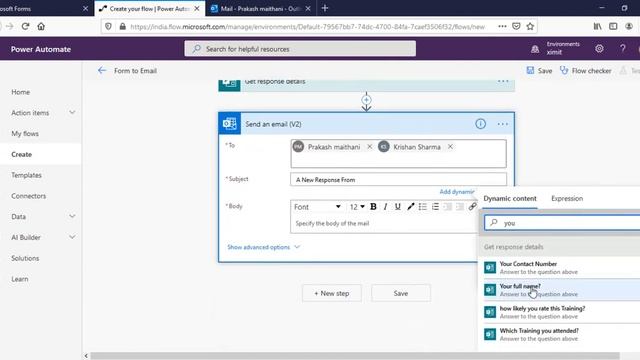Screen dimensions: 640x360
Task: Remove Krishan Sharma recipient
Action: [450, 147]
